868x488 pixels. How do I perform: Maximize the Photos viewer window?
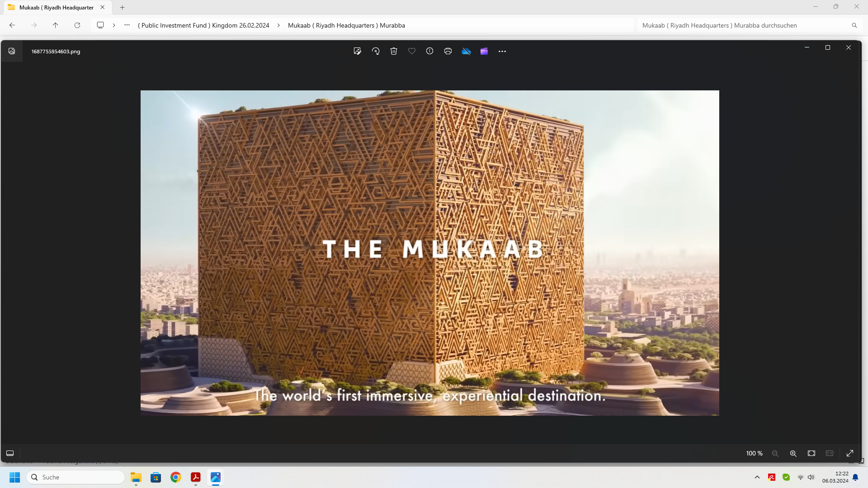pos(828,47)
